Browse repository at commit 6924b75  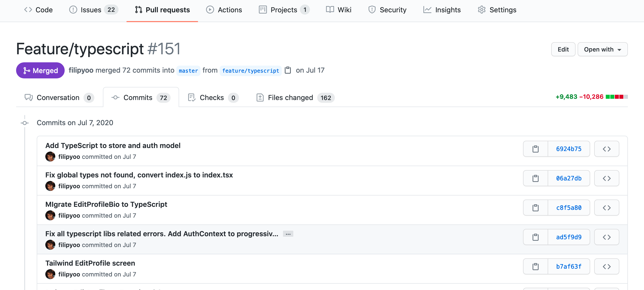pyautogui.click(x=607, y=149)
